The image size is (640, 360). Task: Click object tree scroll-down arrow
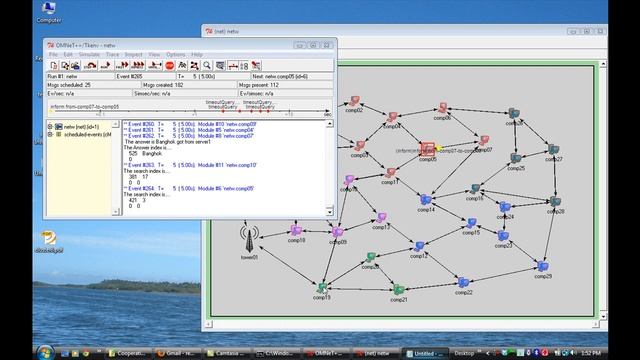(x=116, y=211)
